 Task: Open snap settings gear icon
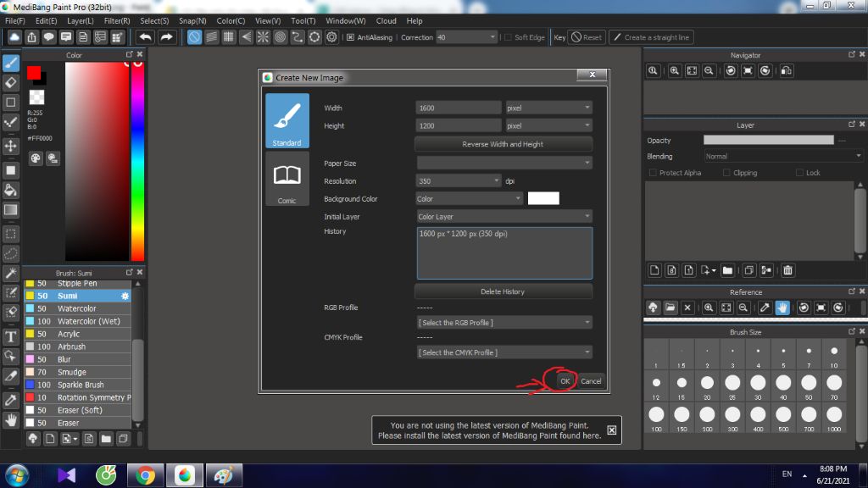point(331,37)
